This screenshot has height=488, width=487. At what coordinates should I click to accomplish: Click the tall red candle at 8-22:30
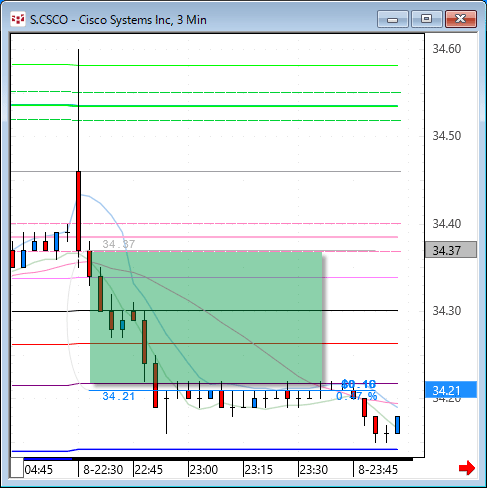(x=78, y=211)
